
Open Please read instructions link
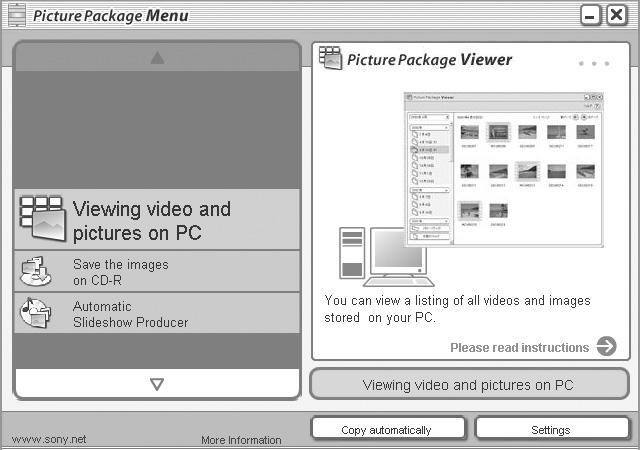coord(520,348)
